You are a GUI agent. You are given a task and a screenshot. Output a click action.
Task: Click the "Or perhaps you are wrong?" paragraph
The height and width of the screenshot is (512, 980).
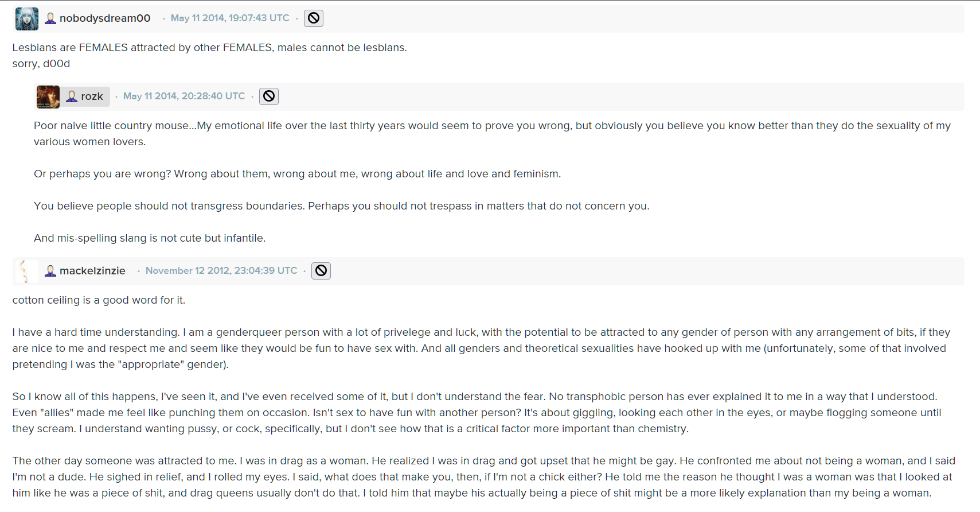coord(297,174)
